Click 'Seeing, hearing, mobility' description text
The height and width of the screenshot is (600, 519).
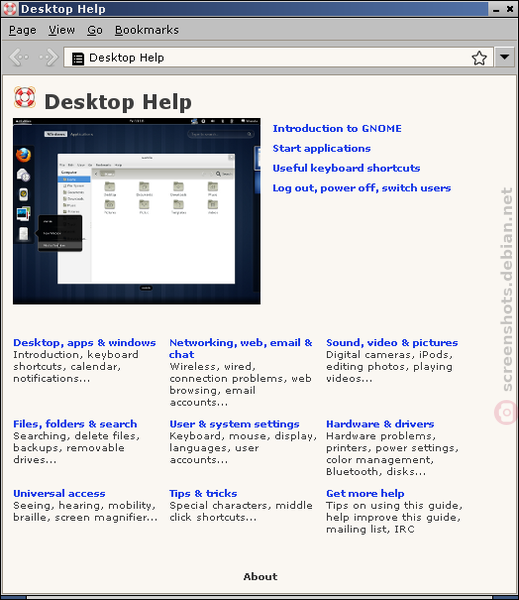tap(85, 512)
